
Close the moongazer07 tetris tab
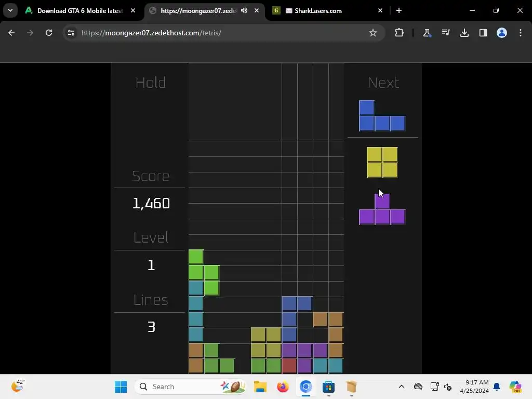click(257, 10)
